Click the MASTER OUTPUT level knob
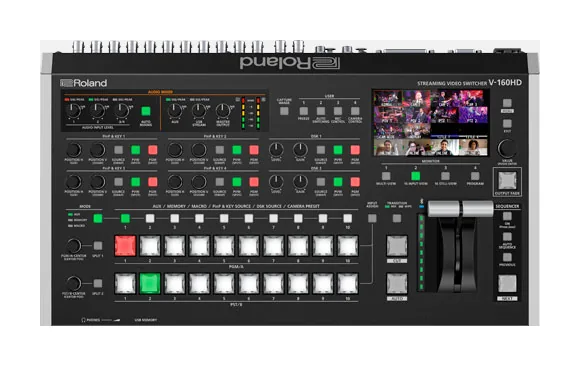Viewport: 580px width, 366px height. tap(223, 110)
